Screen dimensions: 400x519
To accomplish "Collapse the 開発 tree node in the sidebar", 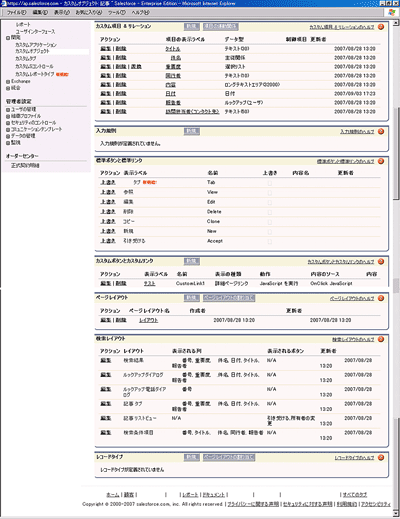I will pos(8,38).
